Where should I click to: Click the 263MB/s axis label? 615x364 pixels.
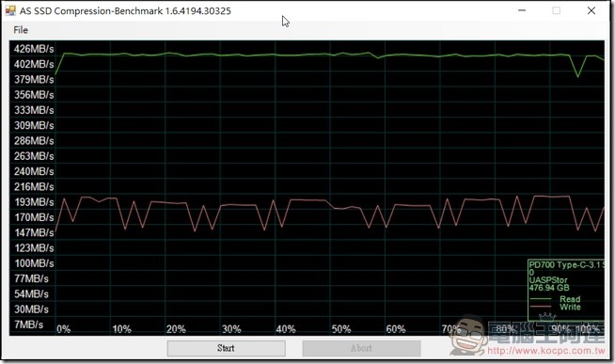point(34,156)
